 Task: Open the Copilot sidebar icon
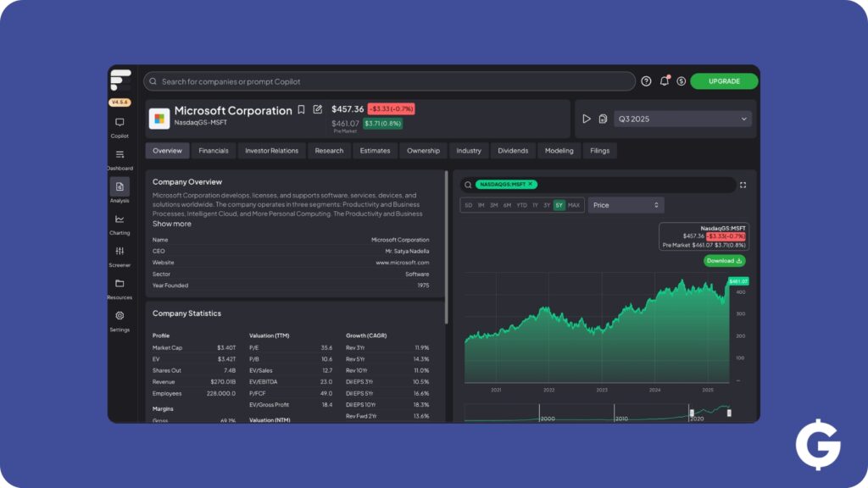pyautogui.click(x=120, y=123)
